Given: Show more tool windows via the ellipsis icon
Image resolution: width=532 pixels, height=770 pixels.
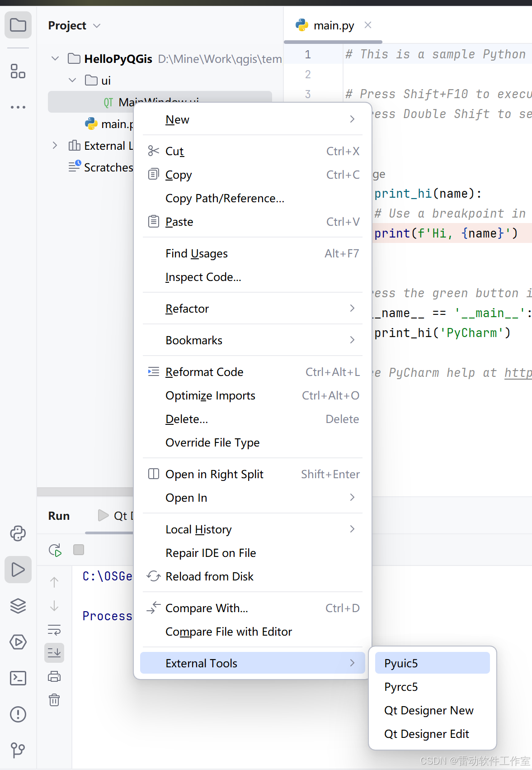Looking at the screenshot, I should pos(18,107).
